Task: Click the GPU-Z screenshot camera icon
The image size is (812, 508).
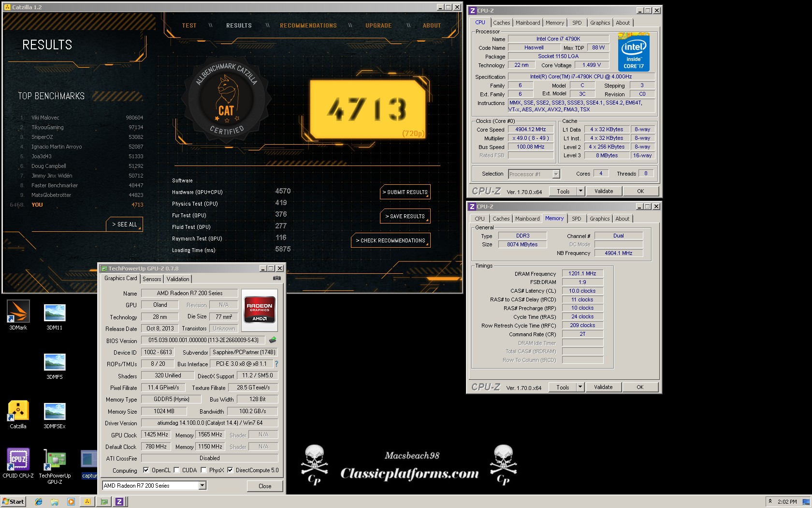Action: point(277,278)
